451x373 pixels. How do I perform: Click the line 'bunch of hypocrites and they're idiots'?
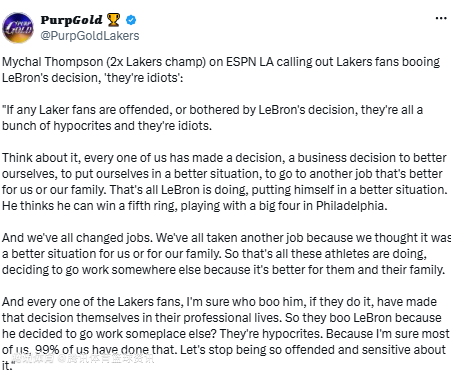pyautogui.click(x=107, y=126)
